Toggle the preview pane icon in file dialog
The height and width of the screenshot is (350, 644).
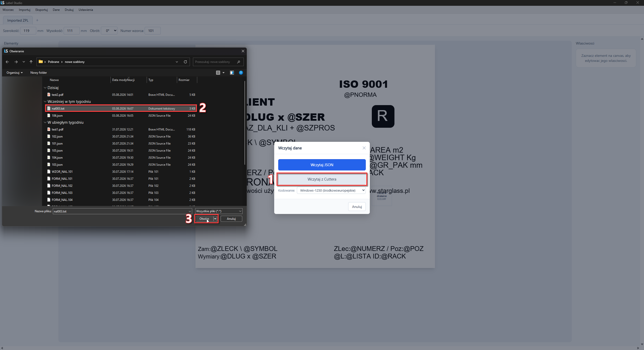(x=232, y=73)
